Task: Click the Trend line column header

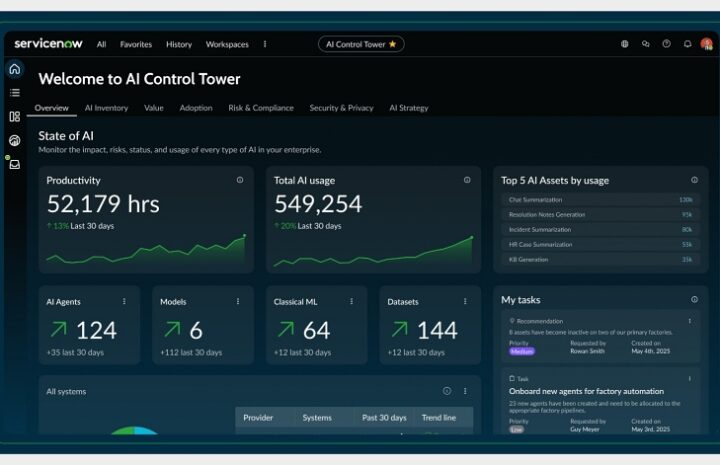Action: (439, 418)
